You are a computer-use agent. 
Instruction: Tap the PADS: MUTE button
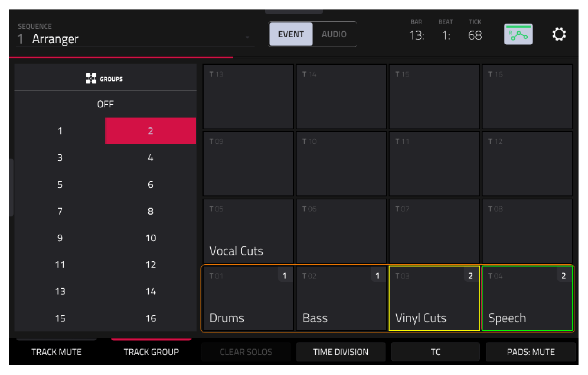click(x=531, y=352)
